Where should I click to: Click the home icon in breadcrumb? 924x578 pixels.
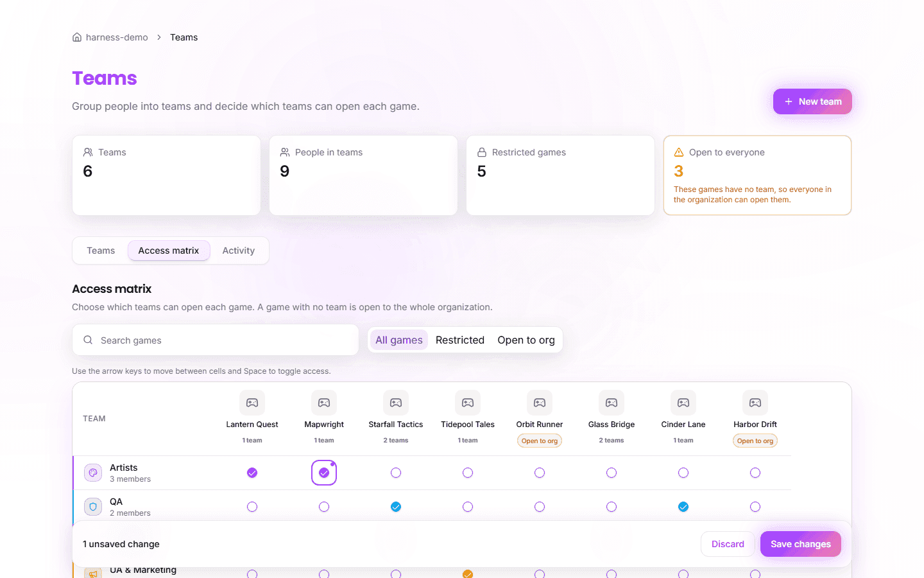[x=77, y=37]
